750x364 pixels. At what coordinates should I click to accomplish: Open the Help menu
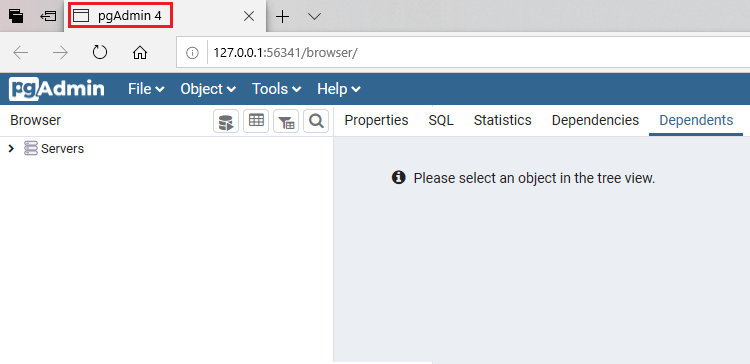point(339,89)
